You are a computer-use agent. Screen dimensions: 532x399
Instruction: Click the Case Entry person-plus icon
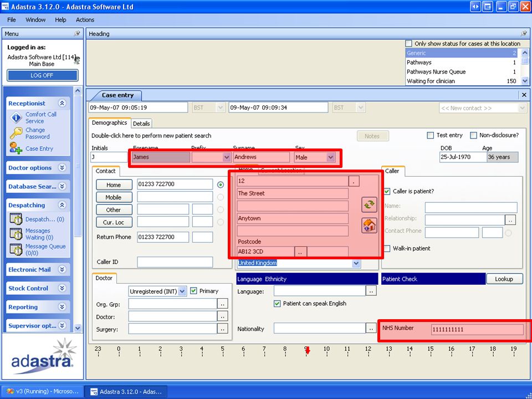point(16,149)
